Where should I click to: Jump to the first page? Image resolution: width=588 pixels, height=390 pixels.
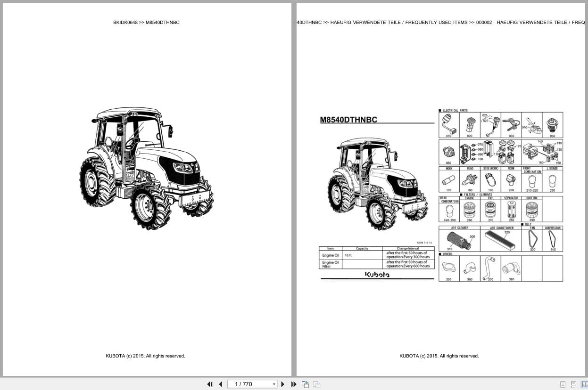210,384
